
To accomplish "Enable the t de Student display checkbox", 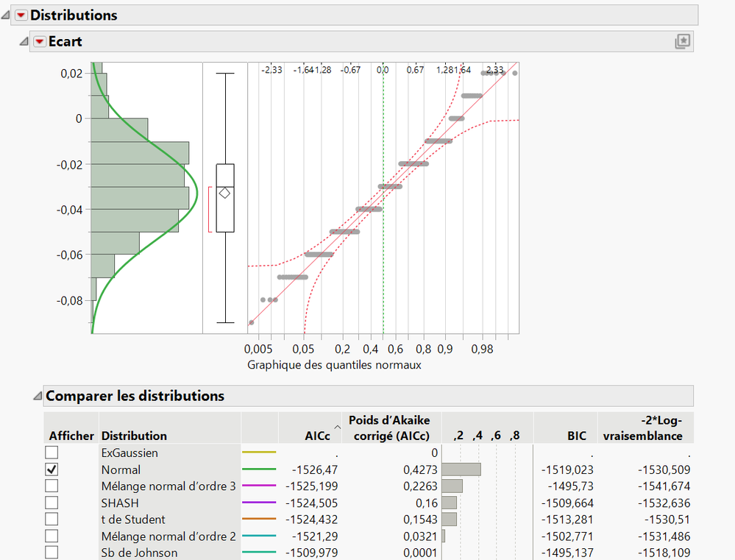I will click(x=51, y=520).
